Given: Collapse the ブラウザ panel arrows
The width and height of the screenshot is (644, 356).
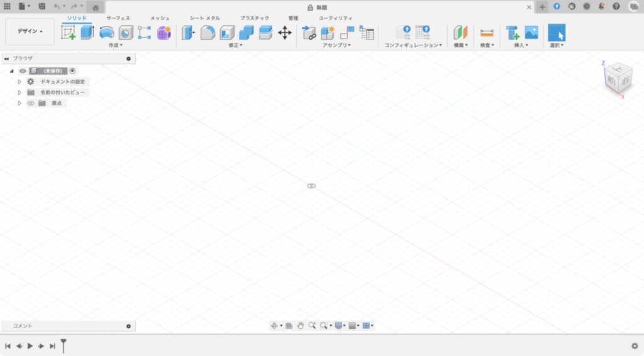Looking at the screenshot, I should pyautogui.click(x=6, y=58).
